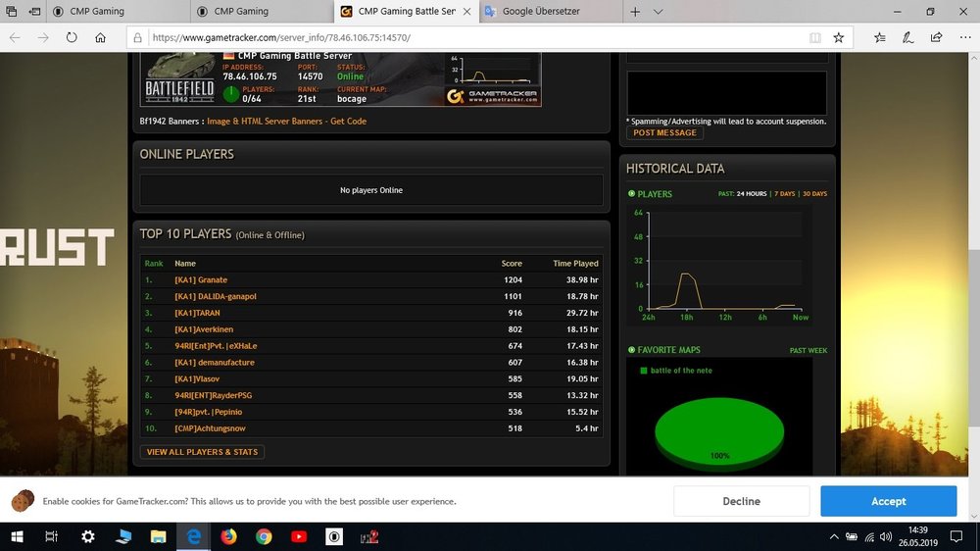The image size is (980, 551).
Task: Open new browser tab with plus button
Action: pyautogui.click(x=635, y=12)
